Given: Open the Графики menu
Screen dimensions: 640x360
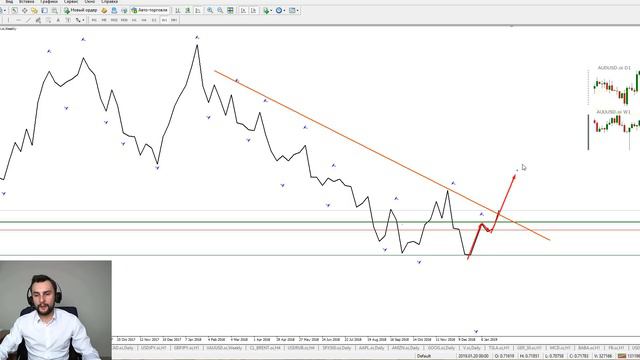Looking at the screenshot, I should point(49,2).
